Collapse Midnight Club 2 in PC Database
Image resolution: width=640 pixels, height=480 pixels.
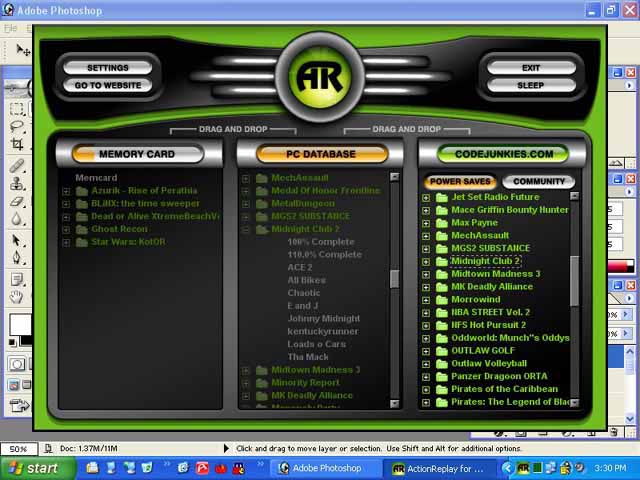pyautogui.click(x=245, y=230)
